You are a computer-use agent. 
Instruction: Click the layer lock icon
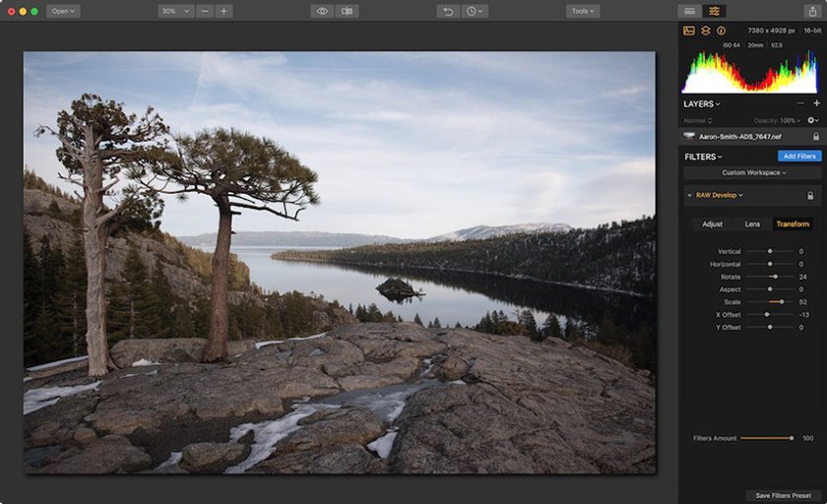point(816,137)
